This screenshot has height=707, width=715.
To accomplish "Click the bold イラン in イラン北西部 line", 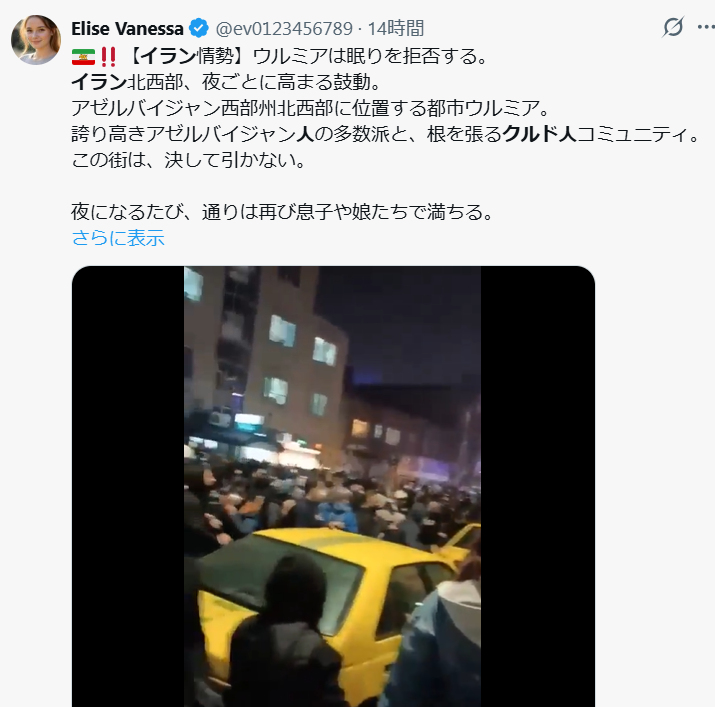I will (99, 82).
